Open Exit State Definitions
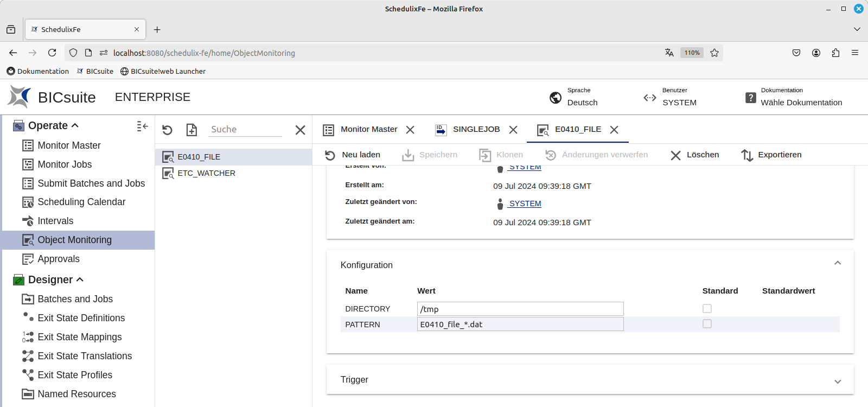Image resolution: width=868 pixels, height=407 pixels. tap(81, 318)
